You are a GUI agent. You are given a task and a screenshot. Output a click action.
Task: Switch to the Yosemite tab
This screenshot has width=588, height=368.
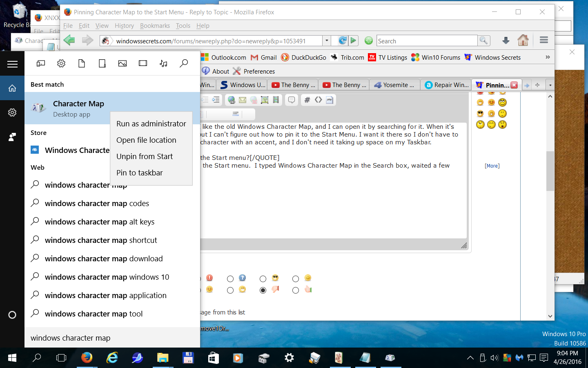[394, 85]
